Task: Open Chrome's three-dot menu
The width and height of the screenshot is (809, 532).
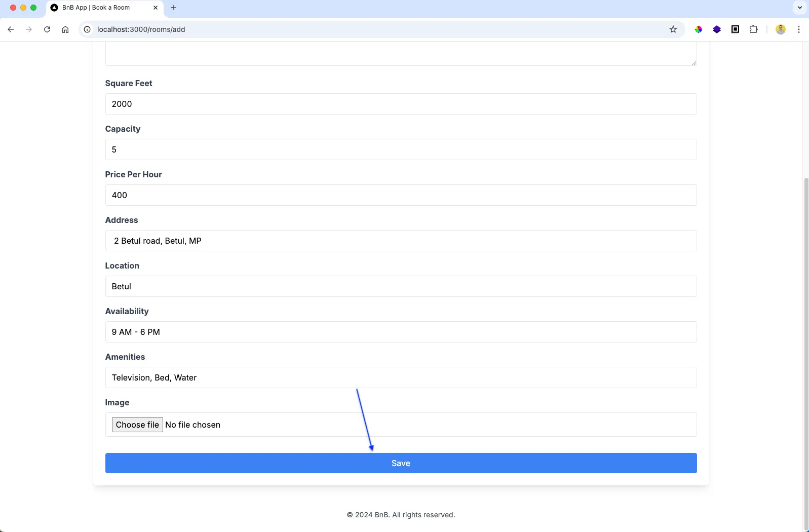Action: tap(799, 29)
